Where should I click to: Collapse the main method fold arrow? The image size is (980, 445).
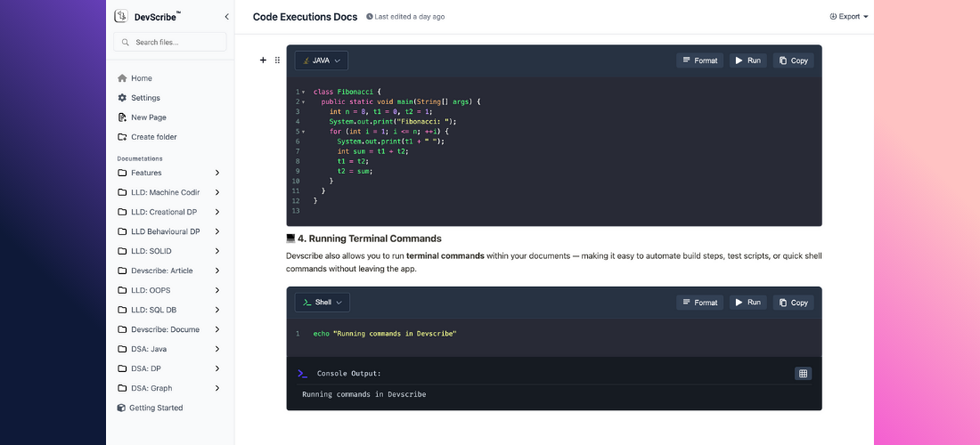304,101
